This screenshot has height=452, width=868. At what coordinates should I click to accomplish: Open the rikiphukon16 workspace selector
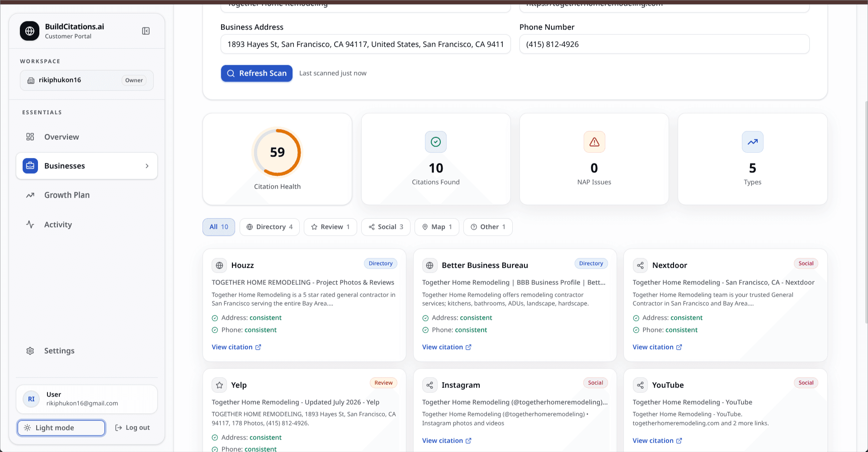[x=87, y=80]
